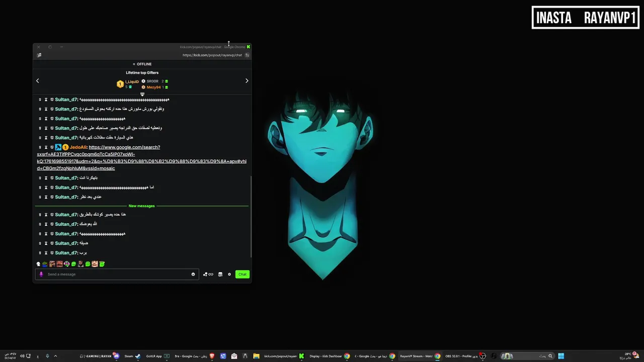Click SR00R in top gifters
The width and height of the screenshot is (644, 362).
(x=152, y=81)
